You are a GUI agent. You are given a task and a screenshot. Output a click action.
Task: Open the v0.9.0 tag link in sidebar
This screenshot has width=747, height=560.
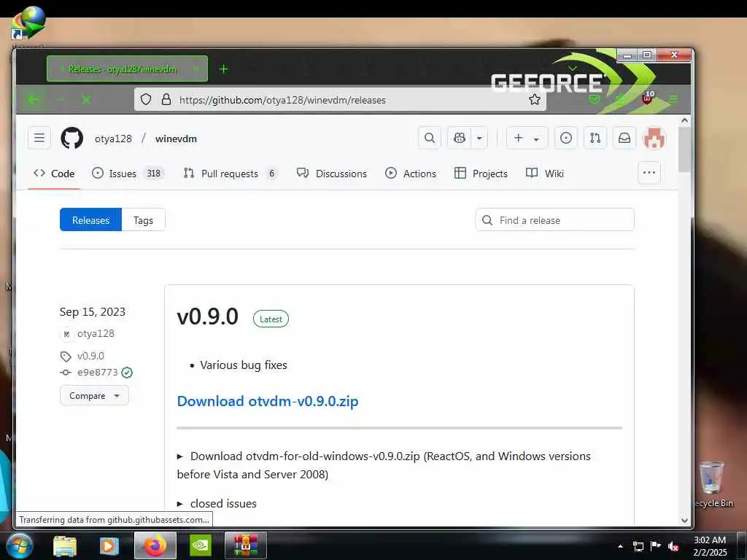point(90,356)
